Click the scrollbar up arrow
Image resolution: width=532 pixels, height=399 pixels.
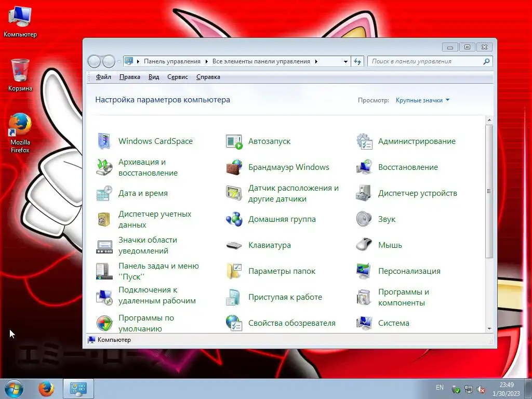(x=489, y=120)
